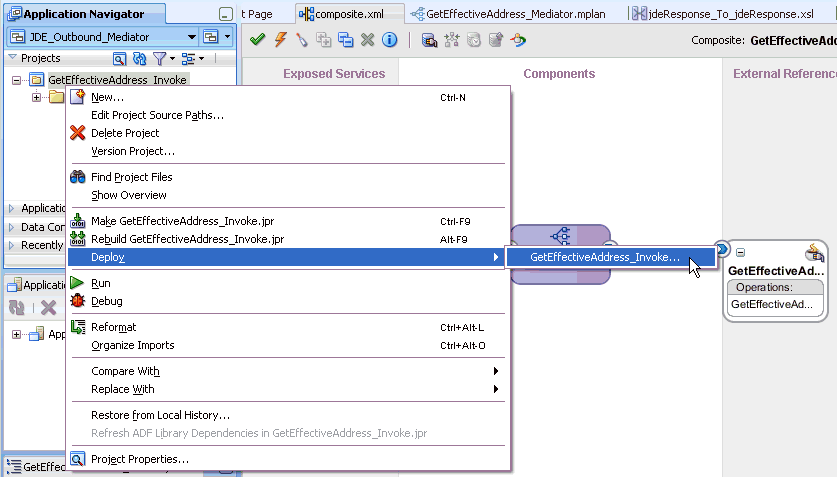
Task: Select Project Properties... from context menu
Action: (139, 459)
